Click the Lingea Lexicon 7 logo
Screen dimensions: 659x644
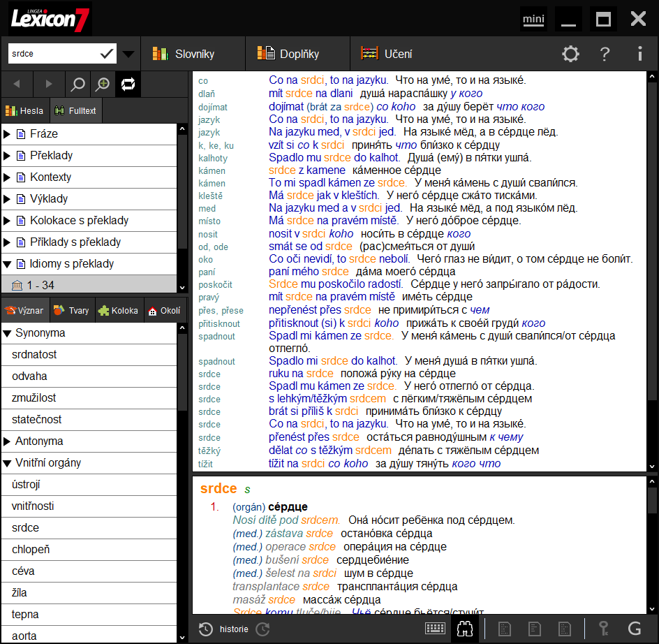coord(50,19)
